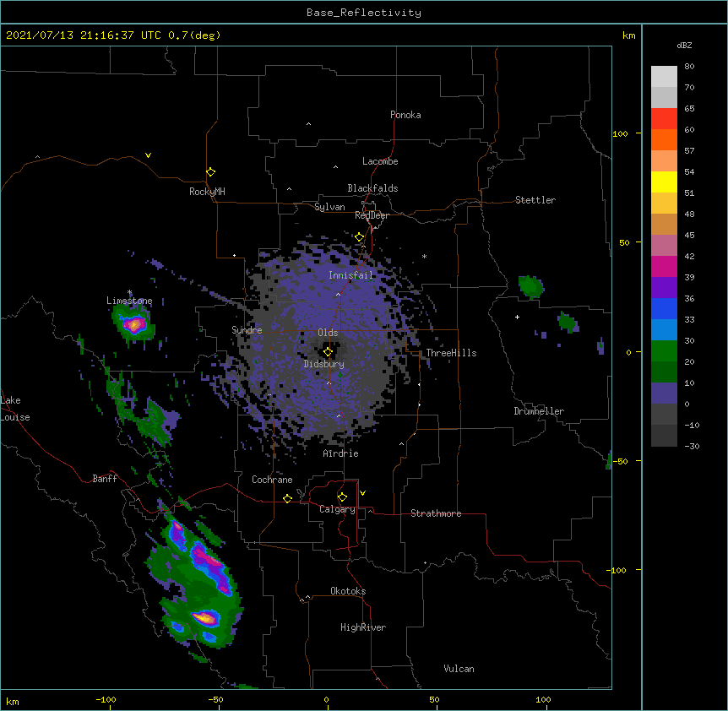Click the -50 tick on the bottom km axis
This screenshot has height=711, width=728.
215,700
